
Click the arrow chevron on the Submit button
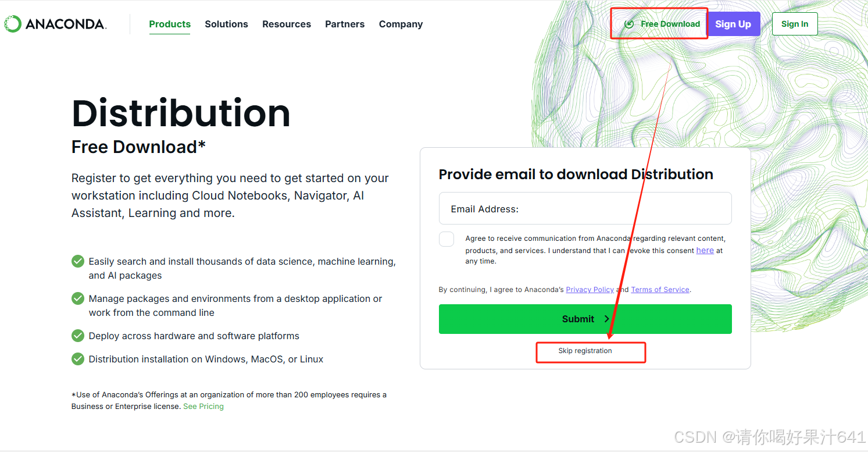(606, 319)
